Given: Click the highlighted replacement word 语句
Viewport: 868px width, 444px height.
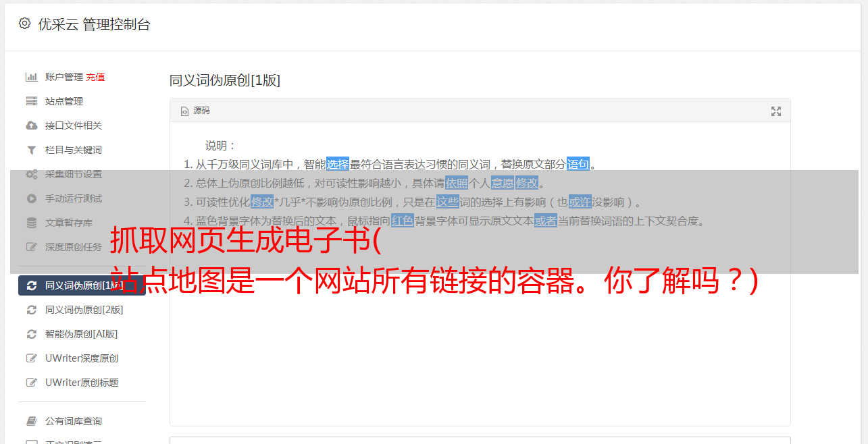Looking at the screenshot, I should (578, 164).
